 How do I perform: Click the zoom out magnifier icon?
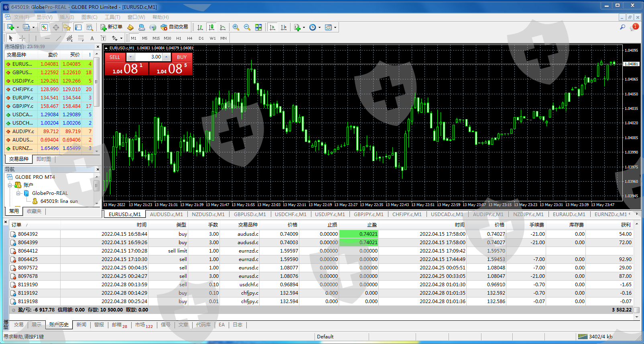tap(247, 27)
